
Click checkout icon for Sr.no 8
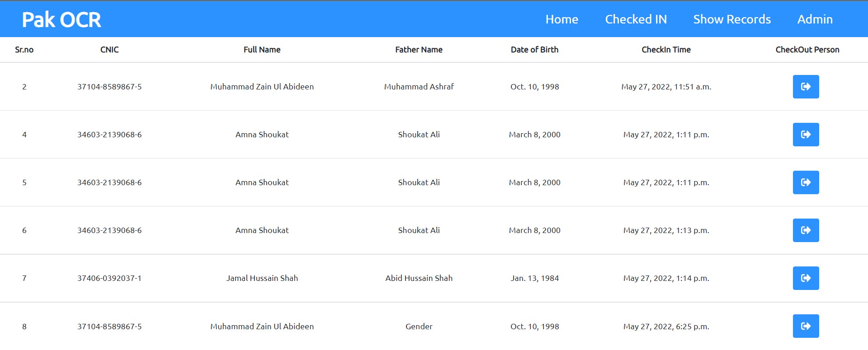coord(806,326)
